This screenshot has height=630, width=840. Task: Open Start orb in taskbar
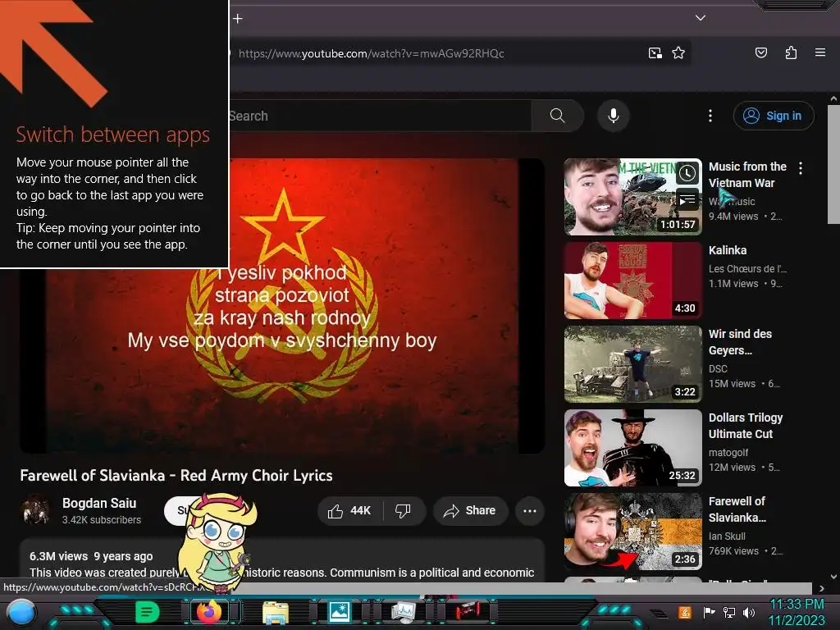[x=21, y=612]
